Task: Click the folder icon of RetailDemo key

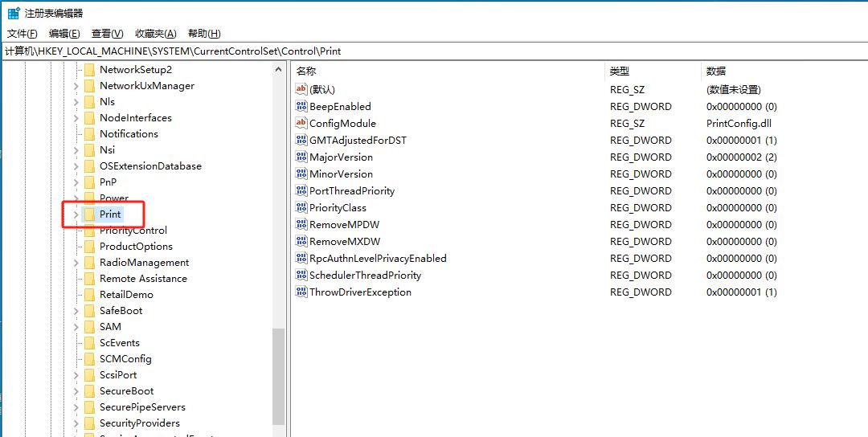Action: tap(89, 295)
